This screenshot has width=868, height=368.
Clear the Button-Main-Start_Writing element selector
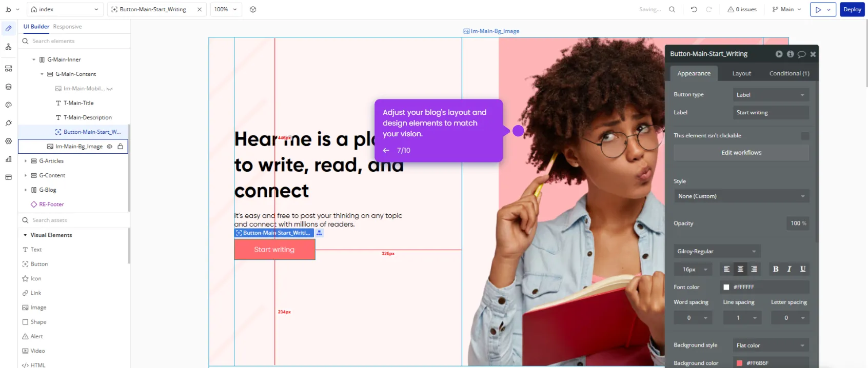pos(200,9)
